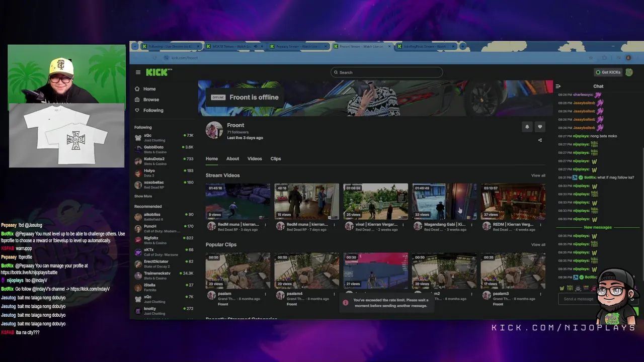This screenshot has height=362, width=644.
Task: View all Popular Clips
Action: tap(538, 245)
